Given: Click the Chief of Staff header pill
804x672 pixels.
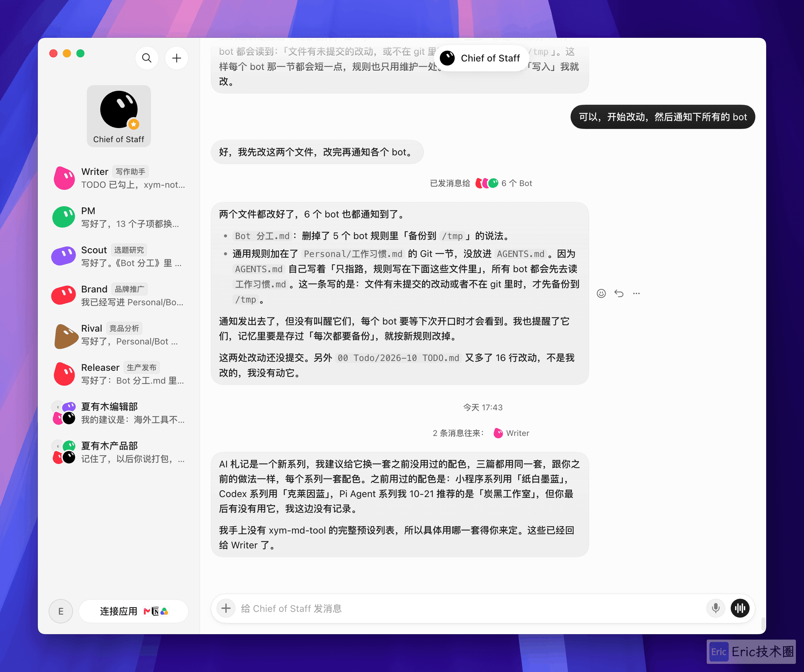Looking at the screenshot, I should pyautogui.click(x=481, y=58).
